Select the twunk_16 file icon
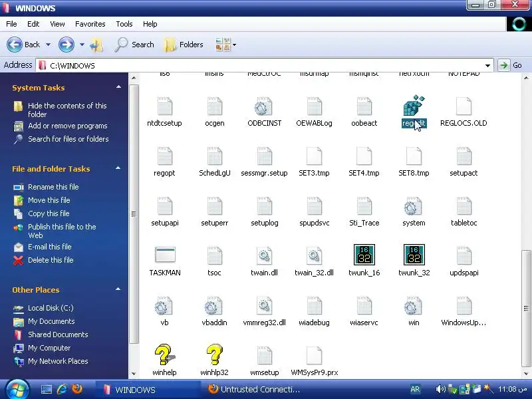The height and width of the screenshot is (399, 532). pyautogui.click(x=364, y=255)
